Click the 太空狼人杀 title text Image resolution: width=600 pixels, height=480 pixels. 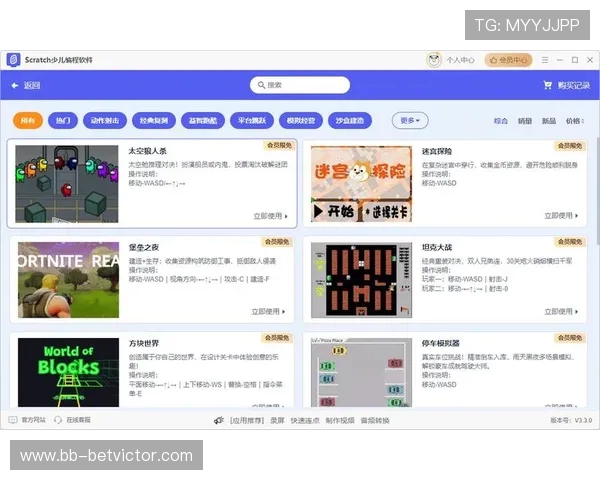[148, 151]
